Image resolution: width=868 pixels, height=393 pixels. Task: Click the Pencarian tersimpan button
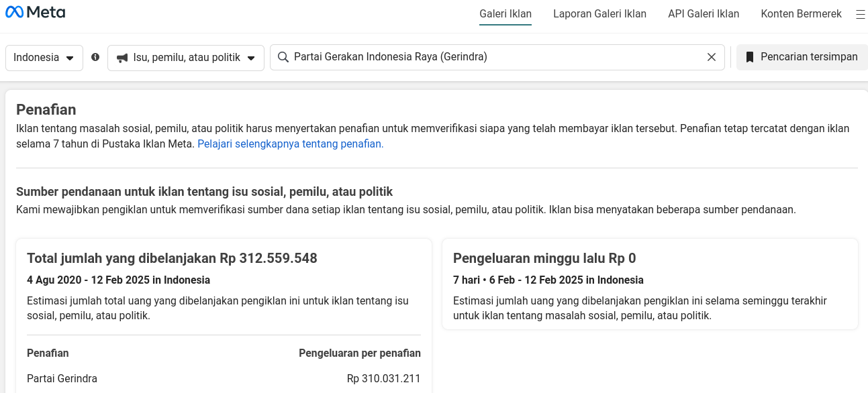click(802, 57)
